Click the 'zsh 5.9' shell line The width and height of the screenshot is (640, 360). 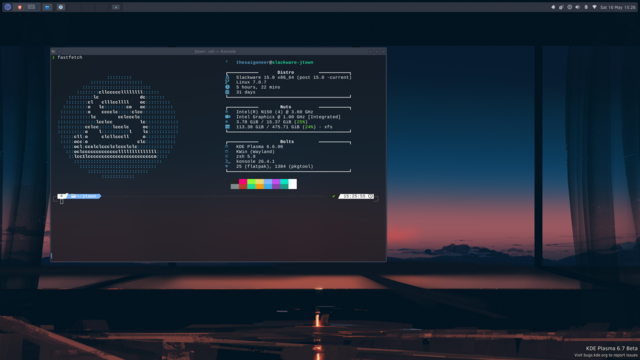coord(246,156)
